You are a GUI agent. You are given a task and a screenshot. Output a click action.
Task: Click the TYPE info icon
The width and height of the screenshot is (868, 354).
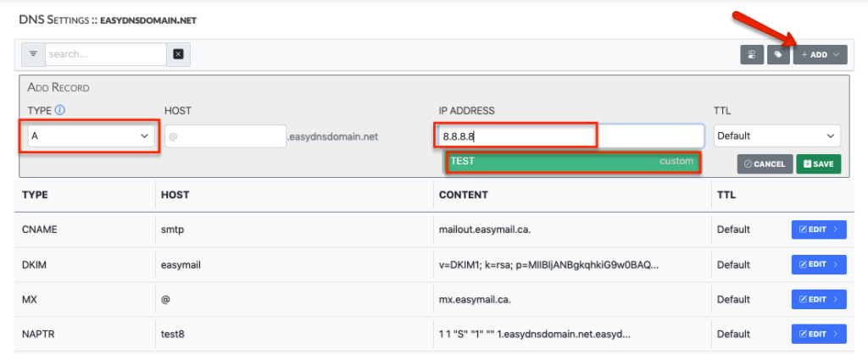coord(60,110)
